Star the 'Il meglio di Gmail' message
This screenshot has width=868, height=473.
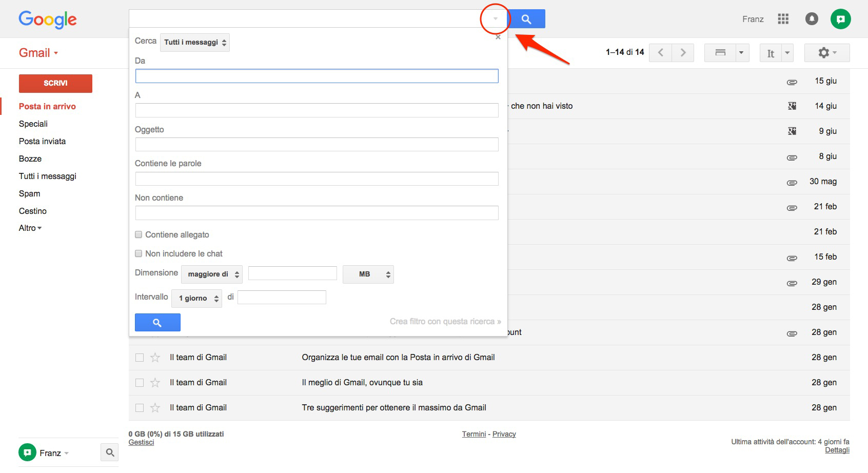click(155, 382)
